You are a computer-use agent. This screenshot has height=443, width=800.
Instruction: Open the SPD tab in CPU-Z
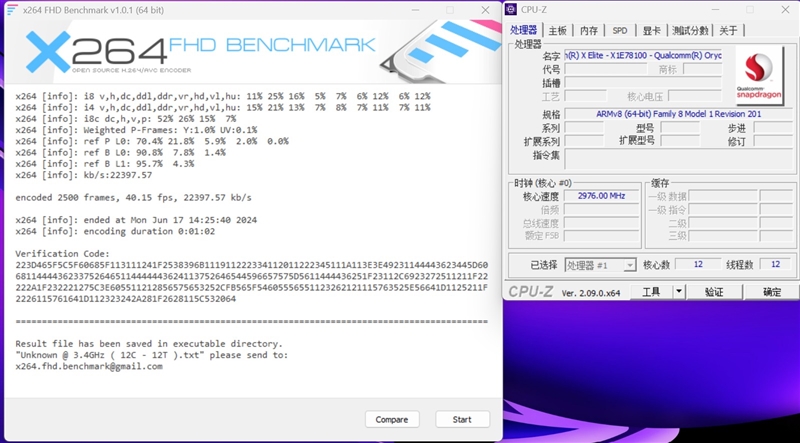(620, 31)
